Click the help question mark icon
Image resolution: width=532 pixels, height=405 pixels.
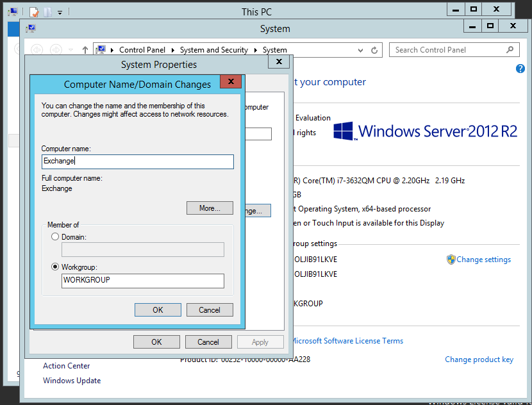tap(520, 69)
